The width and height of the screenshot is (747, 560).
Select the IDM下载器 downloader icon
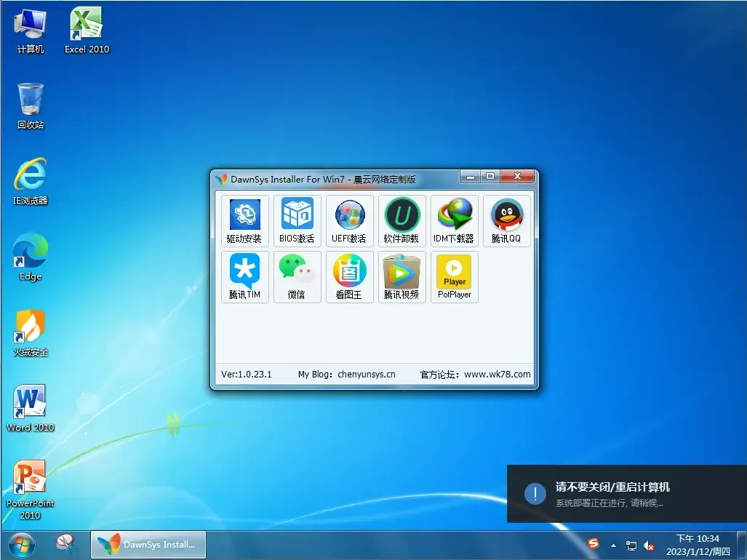click(x=454, y=220)
